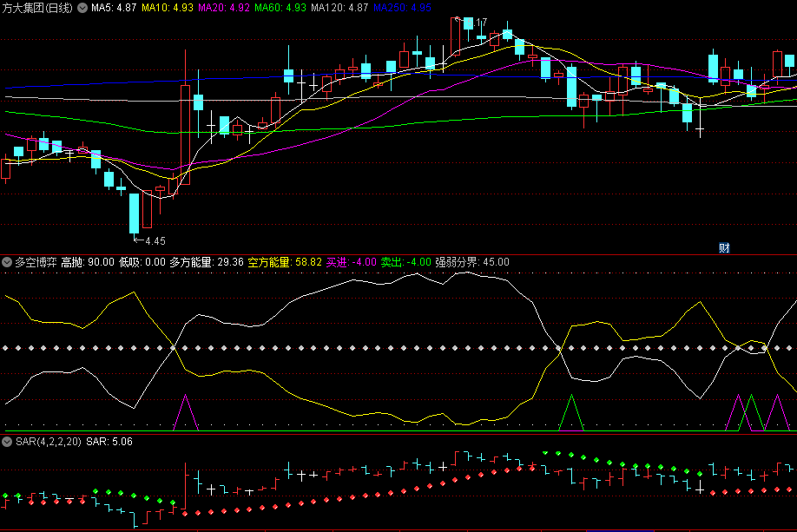
Task: Click the MA20: 4.92 magenta label
Action: (224, 8)
